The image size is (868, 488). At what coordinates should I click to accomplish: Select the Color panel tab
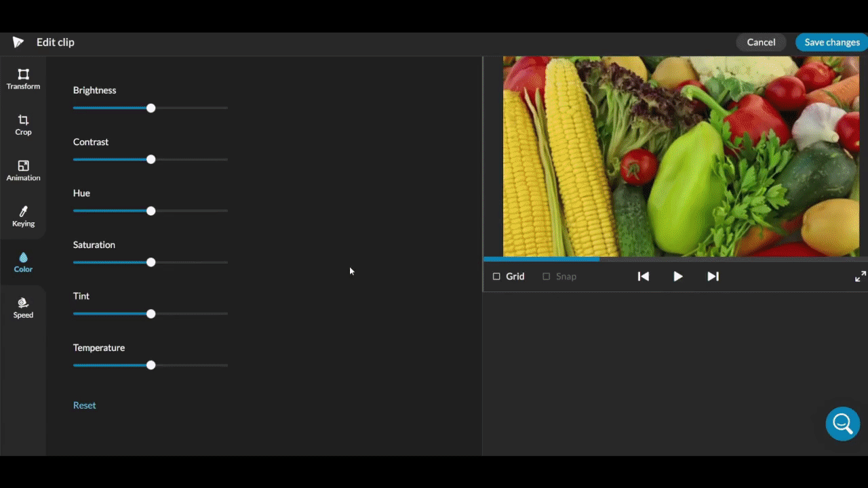23,262
